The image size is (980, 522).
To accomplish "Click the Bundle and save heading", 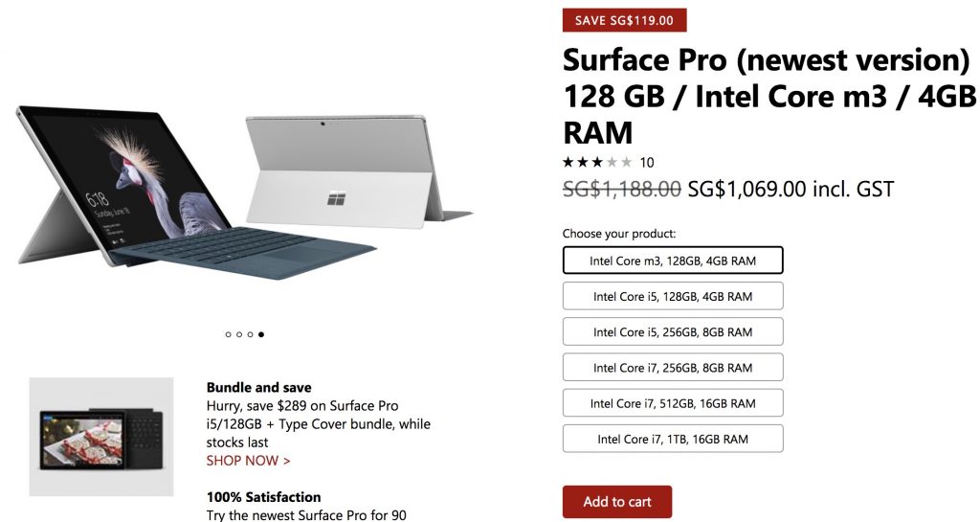I will 258,388.
